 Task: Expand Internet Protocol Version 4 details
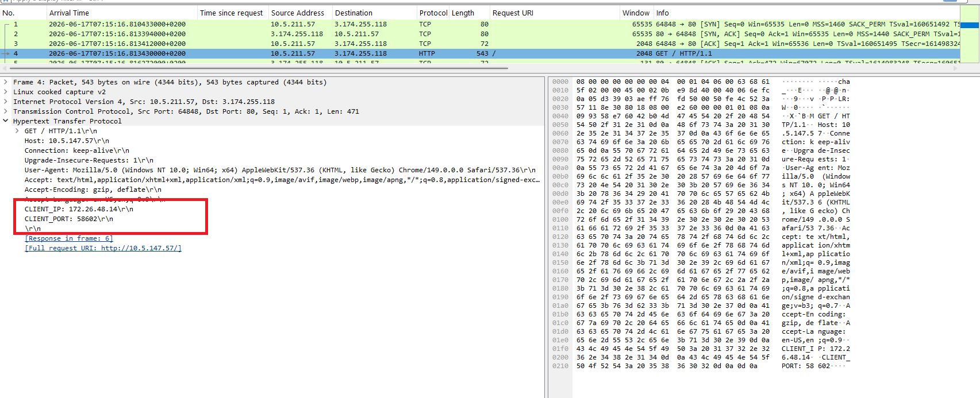(6, 102)
